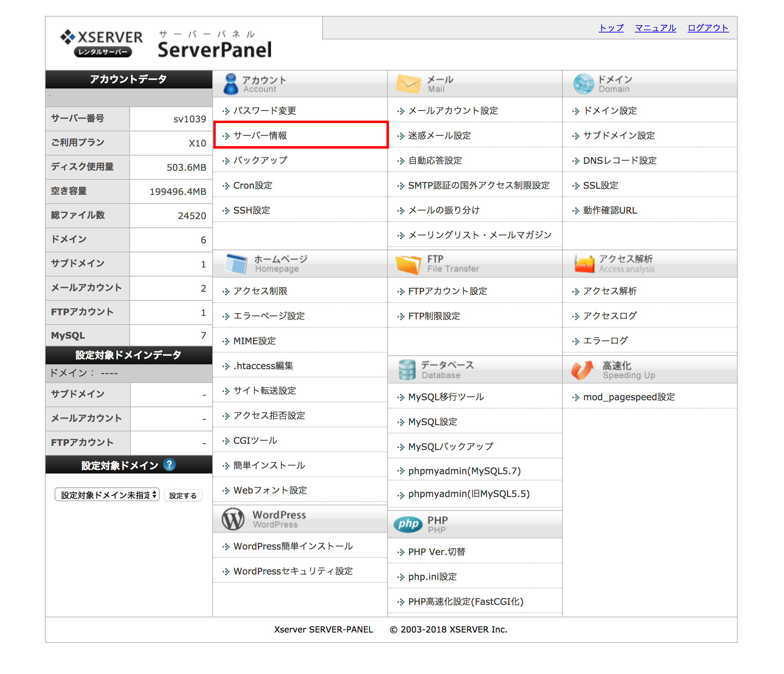Open メーリングリスト・メールマガジン

coord(480,235)
